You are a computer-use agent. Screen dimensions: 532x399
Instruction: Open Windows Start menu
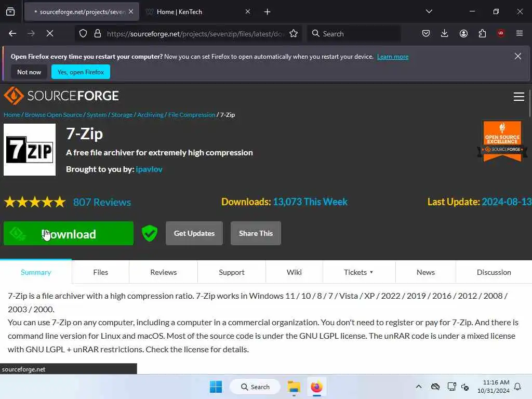tap(216, 387)
